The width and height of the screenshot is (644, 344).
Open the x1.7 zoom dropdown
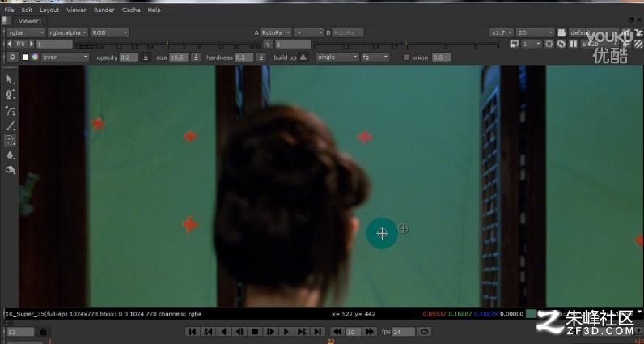(502, 32)
